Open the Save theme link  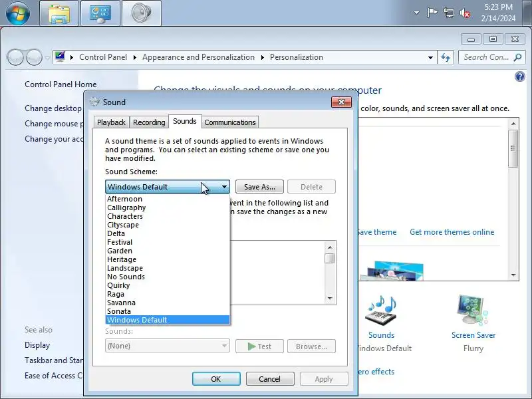point(377,232)
